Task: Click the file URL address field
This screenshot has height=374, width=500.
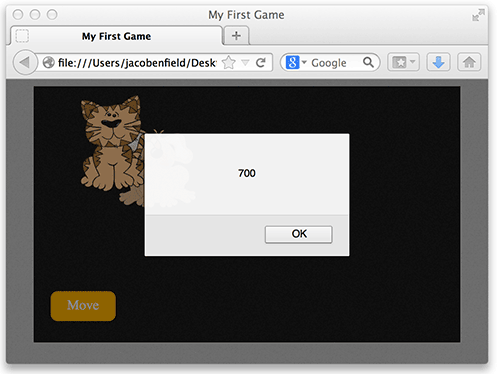Action: [x=137, y=63]
